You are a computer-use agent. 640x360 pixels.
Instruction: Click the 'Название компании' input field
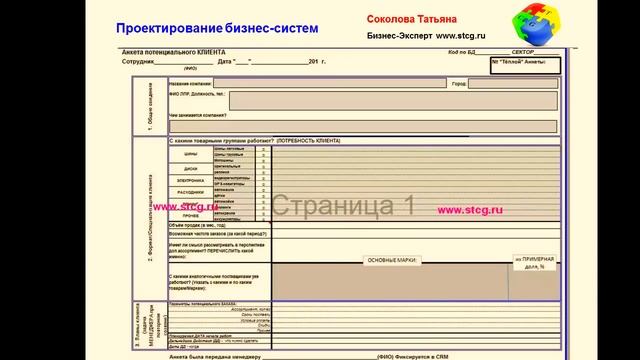click(330, 83)
